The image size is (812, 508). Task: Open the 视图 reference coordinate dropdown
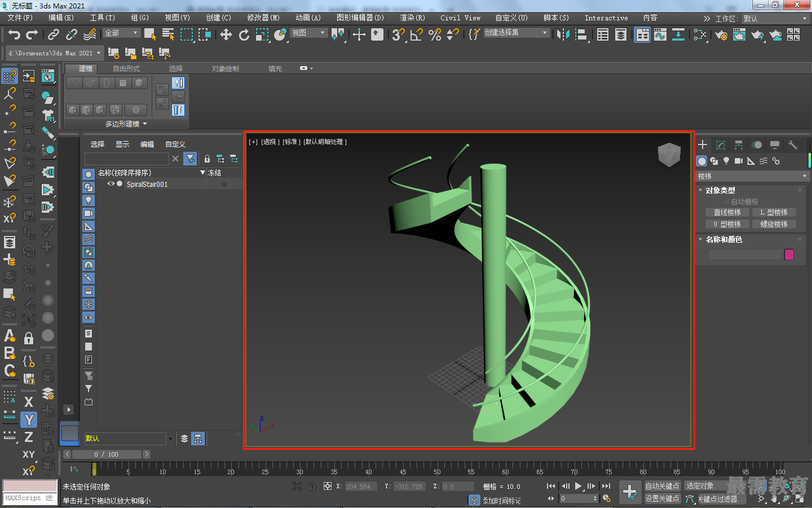308,33
